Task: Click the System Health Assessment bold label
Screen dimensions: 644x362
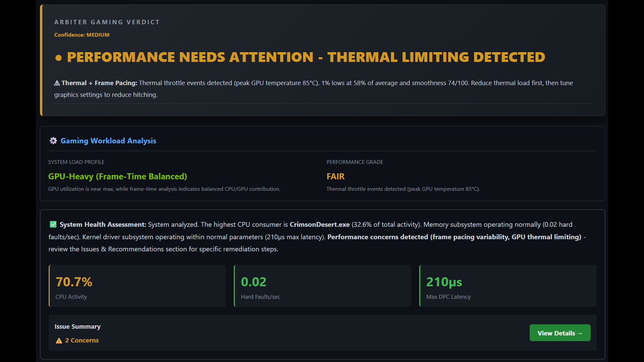Action: [x=103, y=225]
